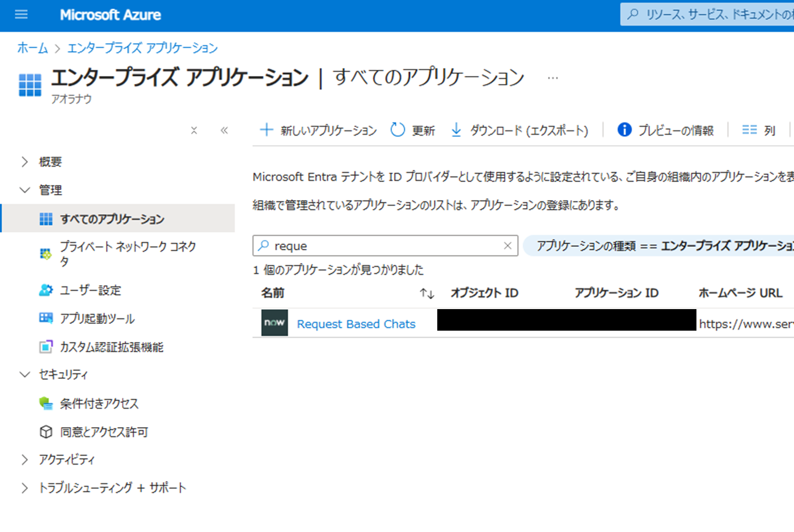
Task: Click the circular refresh arrow icon
Action: click(x=398, y=130)
